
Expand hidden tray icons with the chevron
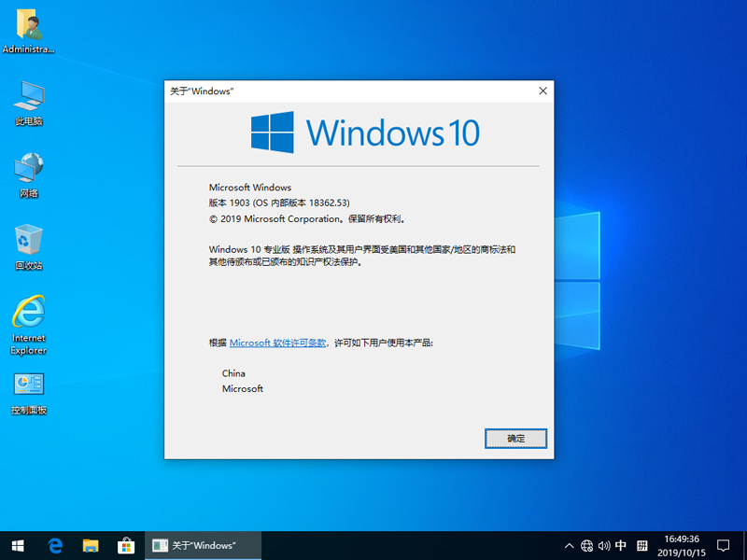tap(568, 545)
